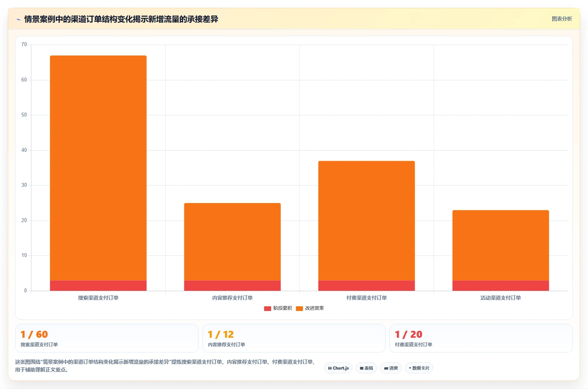Click the y-axis value 20
The image size is (588, 389).
(24, 221)
